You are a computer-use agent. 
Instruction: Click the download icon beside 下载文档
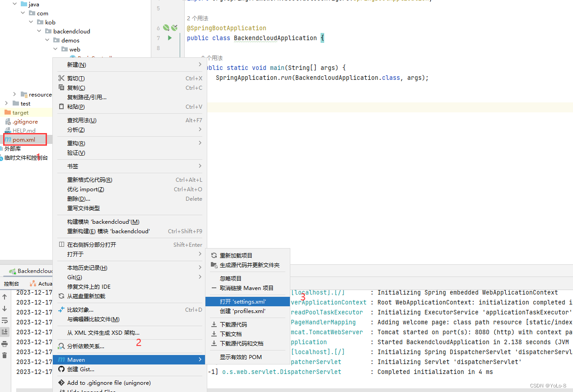point(214,334)
